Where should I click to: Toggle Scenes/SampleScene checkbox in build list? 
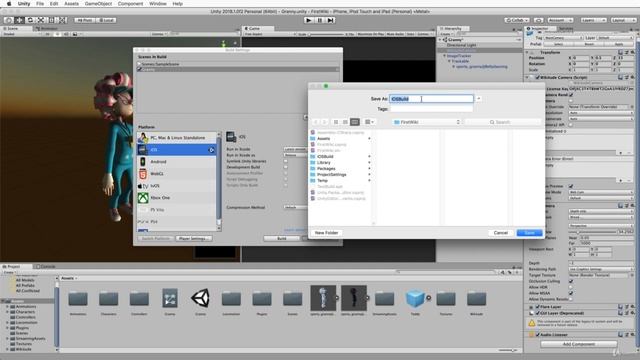click(x=140, y=64)
